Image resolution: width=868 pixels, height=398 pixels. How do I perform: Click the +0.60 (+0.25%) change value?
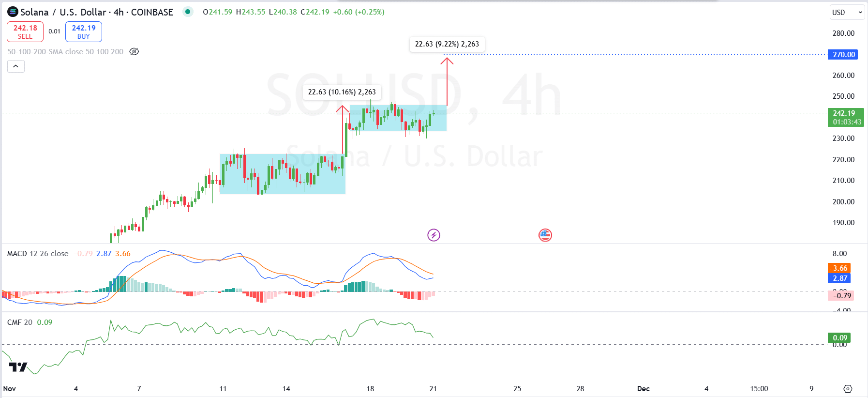coord(359,12)
